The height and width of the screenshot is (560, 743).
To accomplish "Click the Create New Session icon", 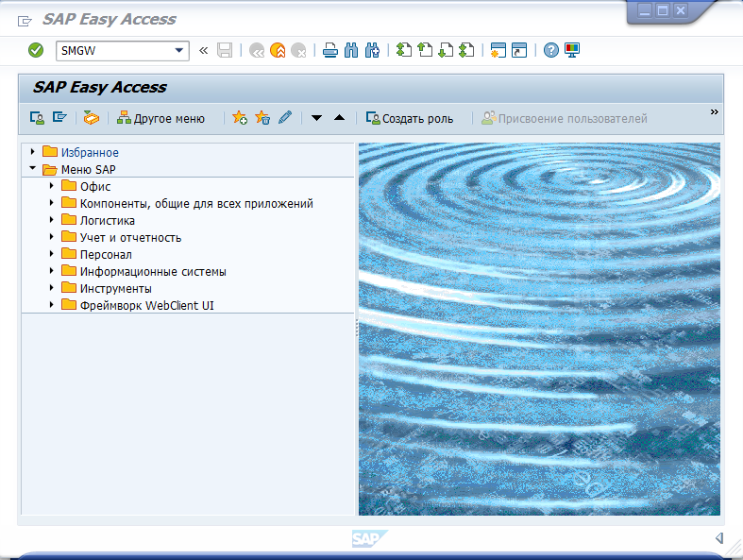I will click(x=498, y=51).
